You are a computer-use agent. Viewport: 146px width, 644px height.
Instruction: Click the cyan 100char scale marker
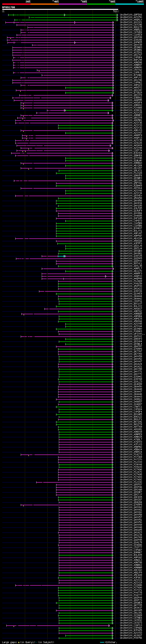pyautogui.click(x=102, y=642)
